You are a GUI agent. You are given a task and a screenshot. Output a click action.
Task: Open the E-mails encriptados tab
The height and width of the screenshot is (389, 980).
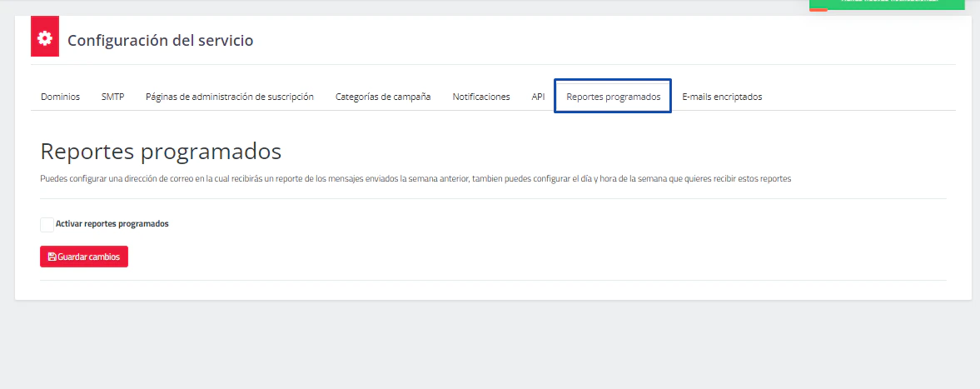pyautogui.click(x=722, y=97)
